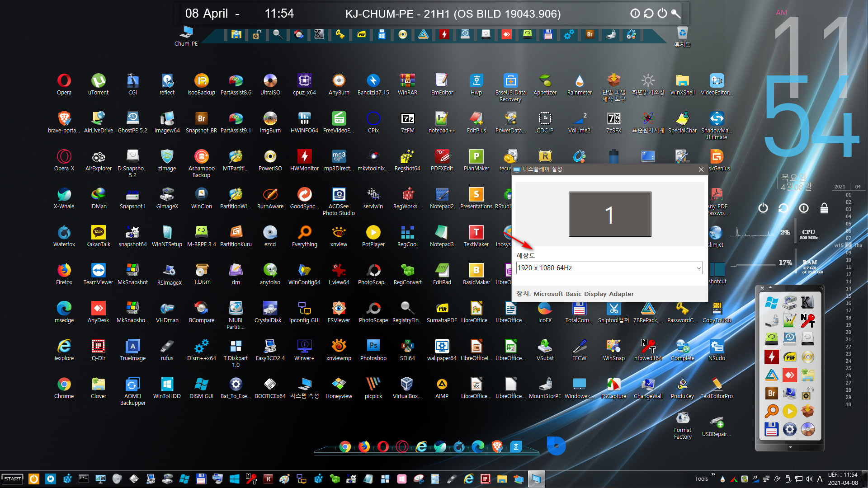Open the BOOTICEx64 desktop icon

pyautogui.click(x=270, y=388)
